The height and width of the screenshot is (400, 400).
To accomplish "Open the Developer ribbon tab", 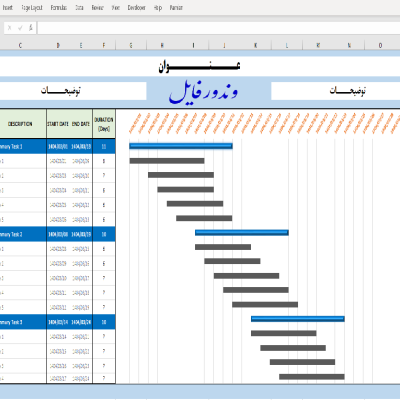I will (137, 7).
